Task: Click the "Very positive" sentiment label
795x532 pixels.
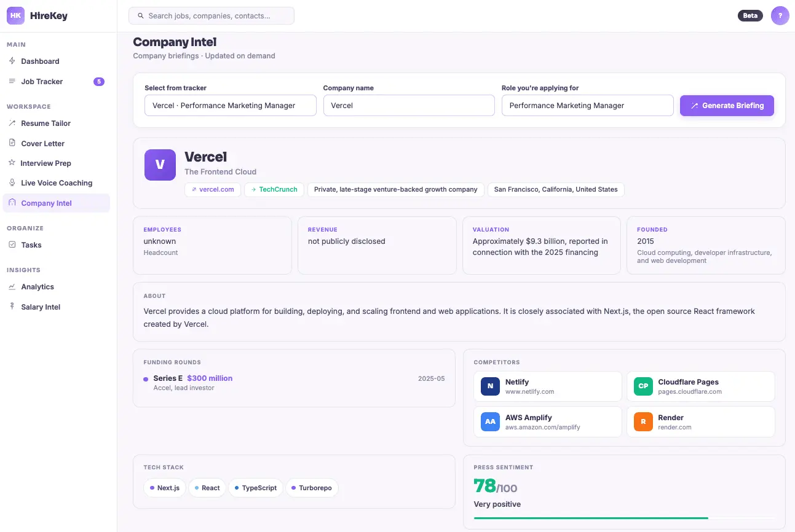Action: tap(497, 504)
